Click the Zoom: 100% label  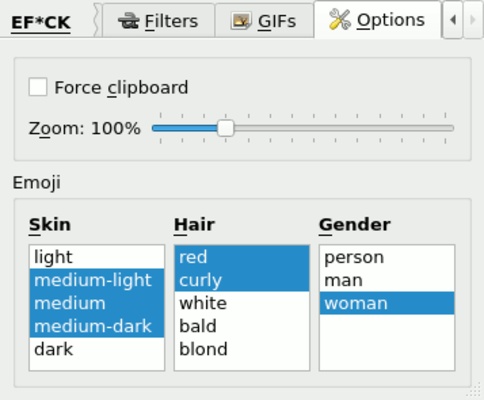(85, 129)
